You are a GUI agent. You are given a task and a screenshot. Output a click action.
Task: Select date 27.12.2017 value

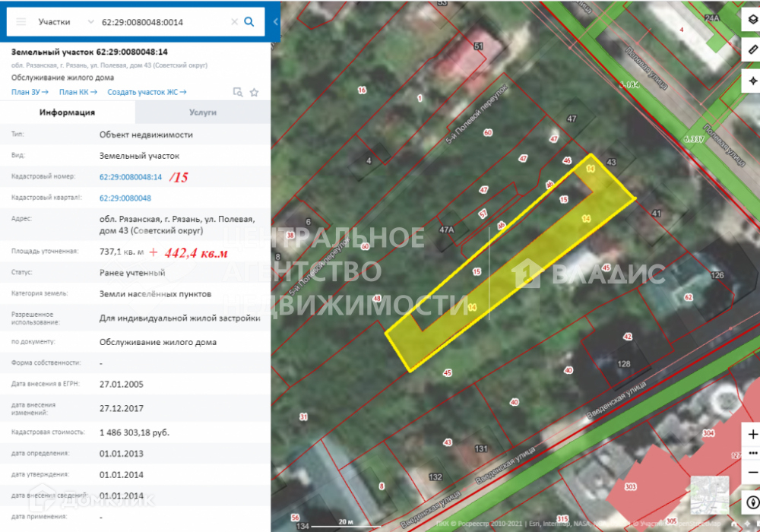[x=121, y=408]
